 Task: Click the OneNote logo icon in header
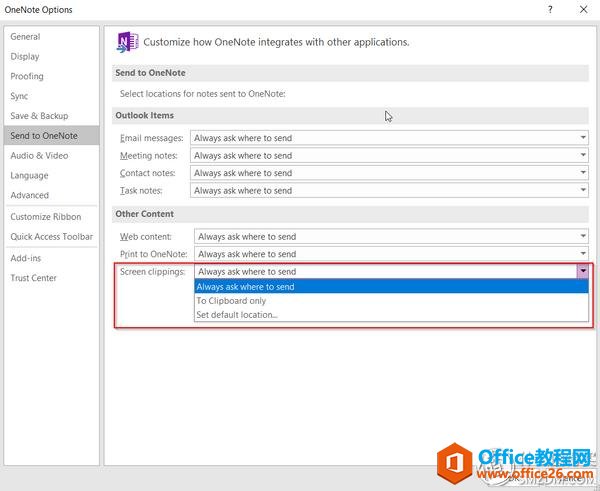(128, 42)
